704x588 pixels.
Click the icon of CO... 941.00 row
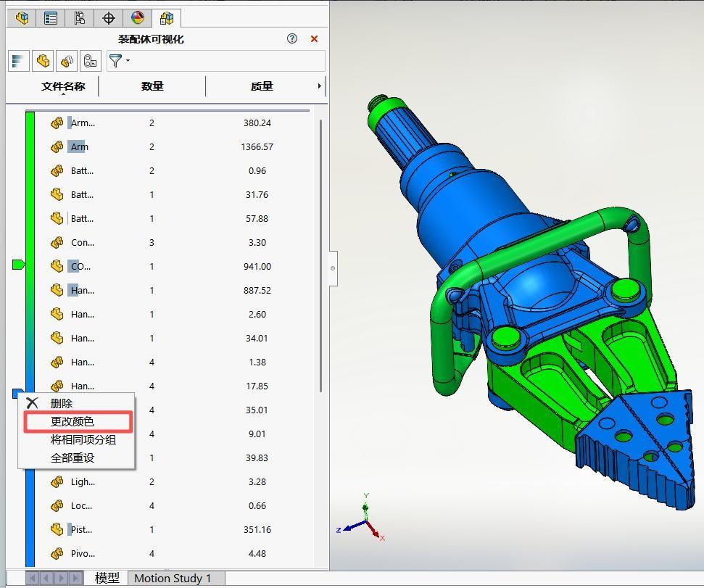tap(57, 267)
